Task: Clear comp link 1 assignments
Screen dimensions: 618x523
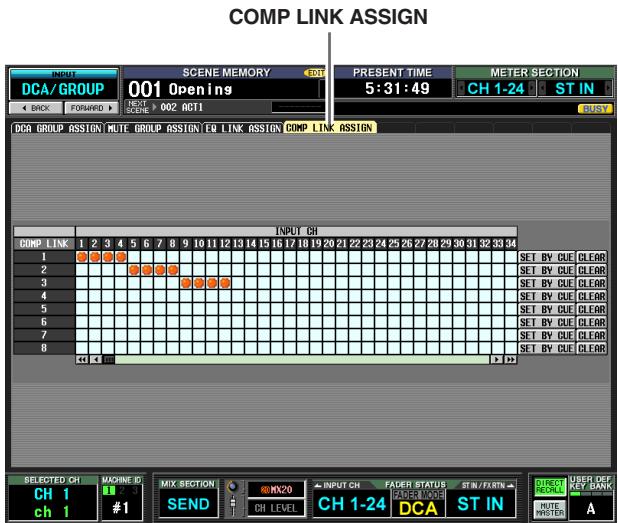Action: pyautogui.click(x=591, y=257)
